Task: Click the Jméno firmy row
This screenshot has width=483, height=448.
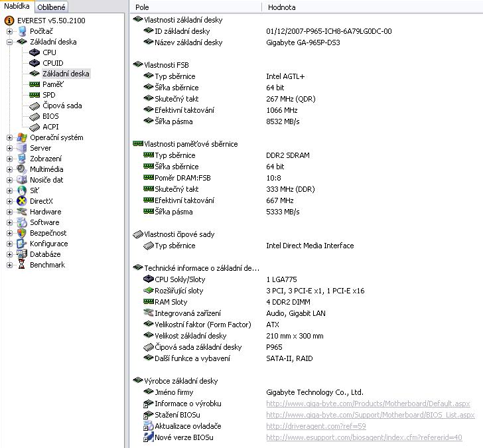Action: point(307,392)
